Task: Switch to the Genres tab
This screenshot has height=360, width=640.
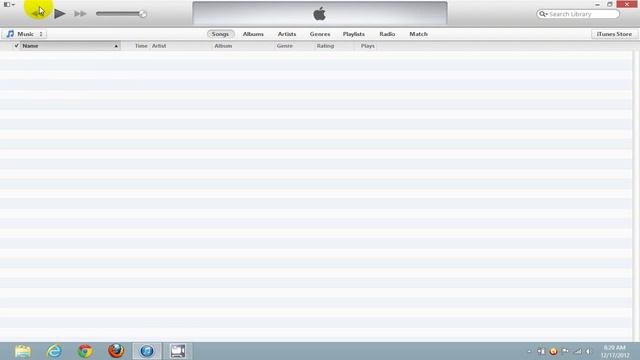Action: point(320,34)
